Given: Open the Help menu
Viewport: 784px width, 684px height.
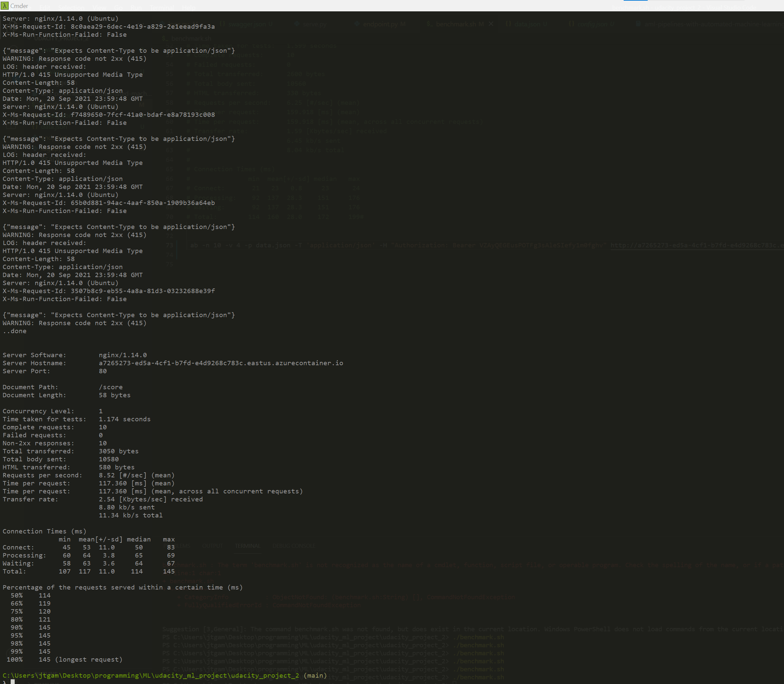Looking at the screenshot, I should point(188,8).
